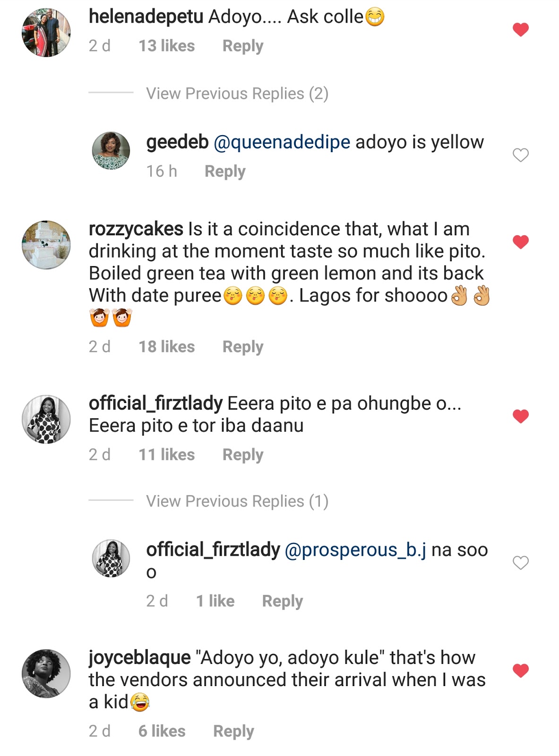Expand View Previous Replies (2)
This screenshot has width=559, height=756.
[237, 94]
